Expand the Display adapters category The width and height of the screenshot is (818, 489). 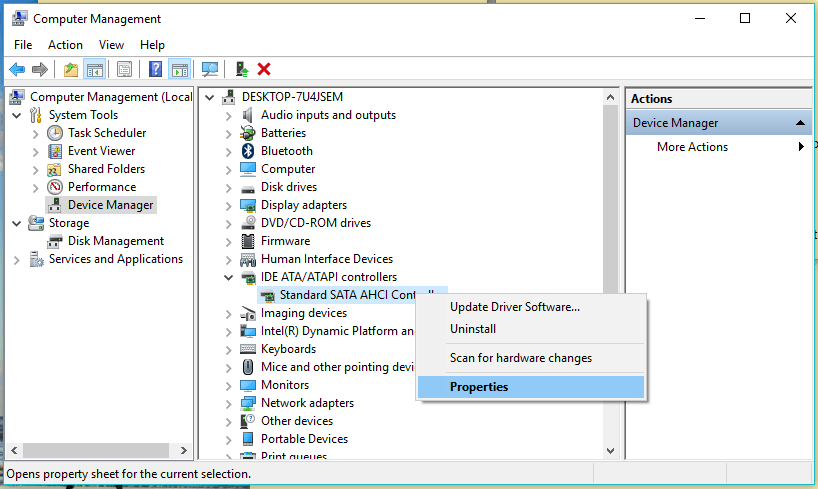pyautogui.click(x=228, y=205)
